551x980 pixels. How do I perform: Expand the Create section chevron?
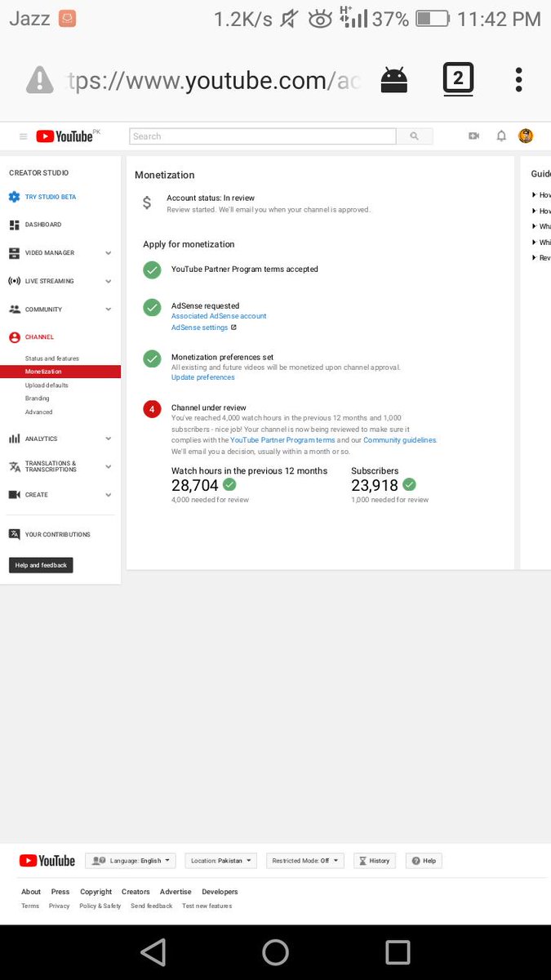point(109,495)
